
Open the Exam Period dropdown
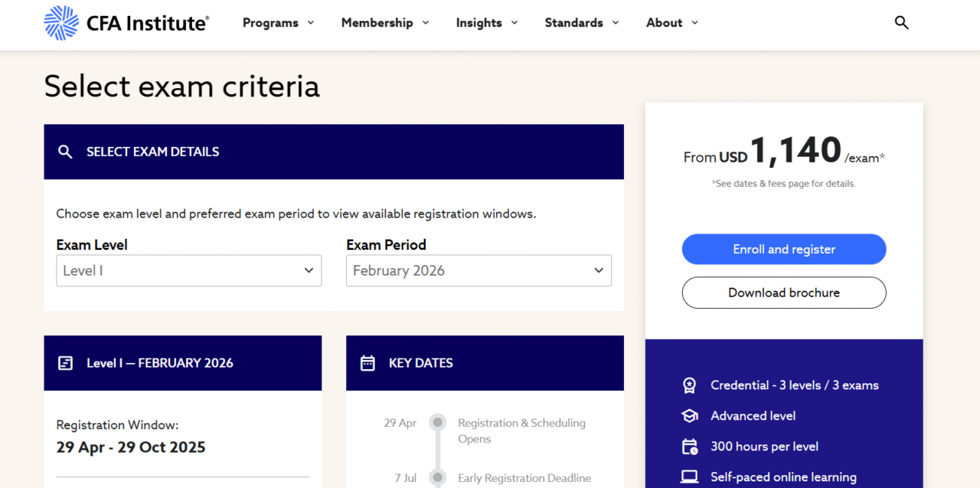478,270
